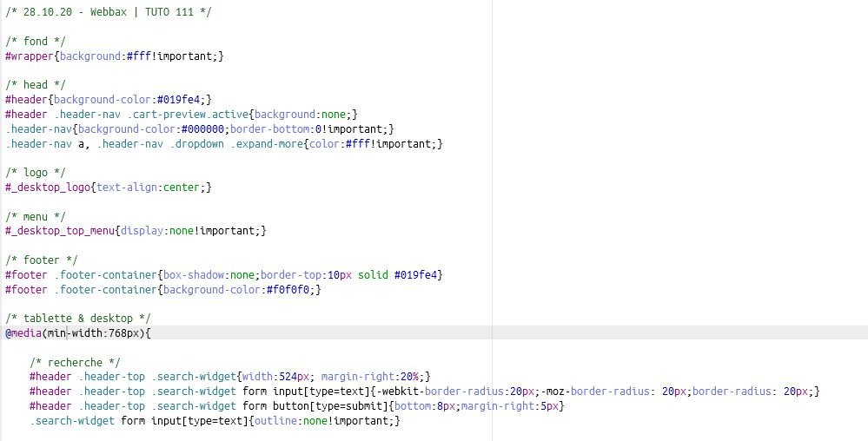
Task: Click the 'text-align' property
Action: [x=127, y=187]
